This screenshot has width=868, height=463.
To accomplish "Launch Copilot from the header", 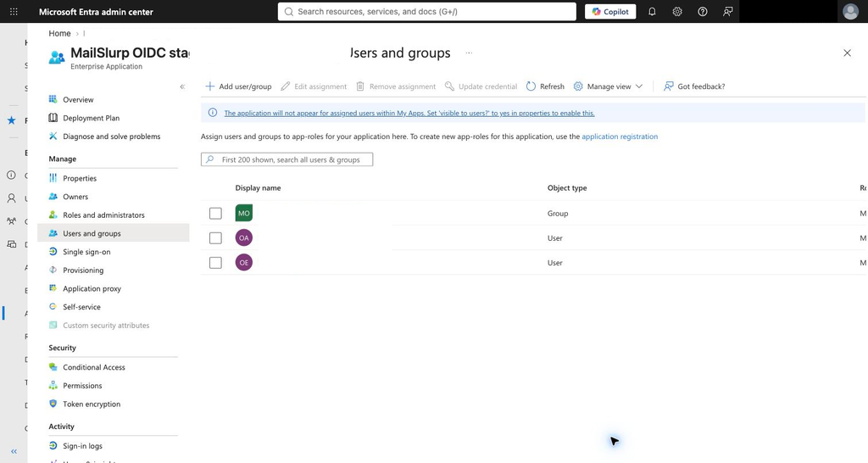I will coord(610,11).
